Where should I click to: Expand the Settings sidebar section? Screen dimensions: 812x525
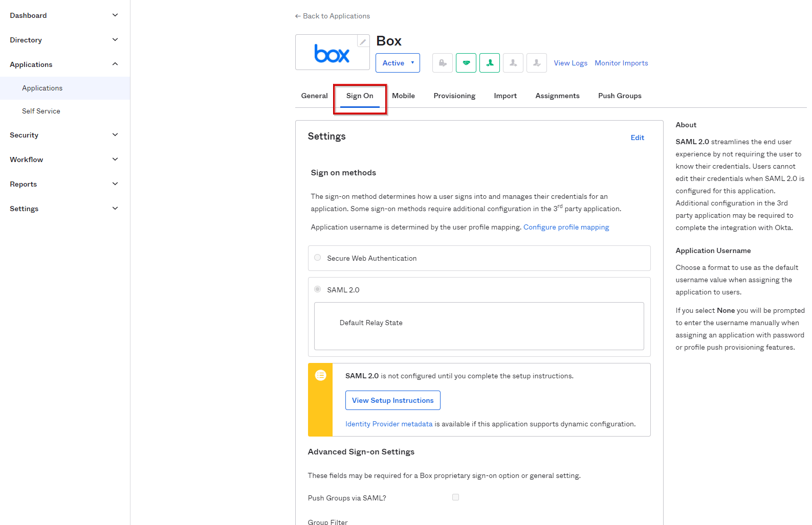point(65,209)
